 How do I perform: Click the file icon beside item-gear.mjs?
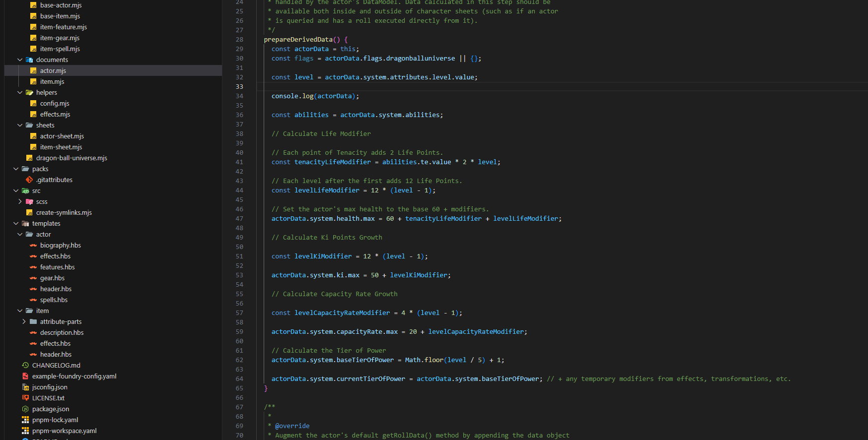[x=33, y=38]
